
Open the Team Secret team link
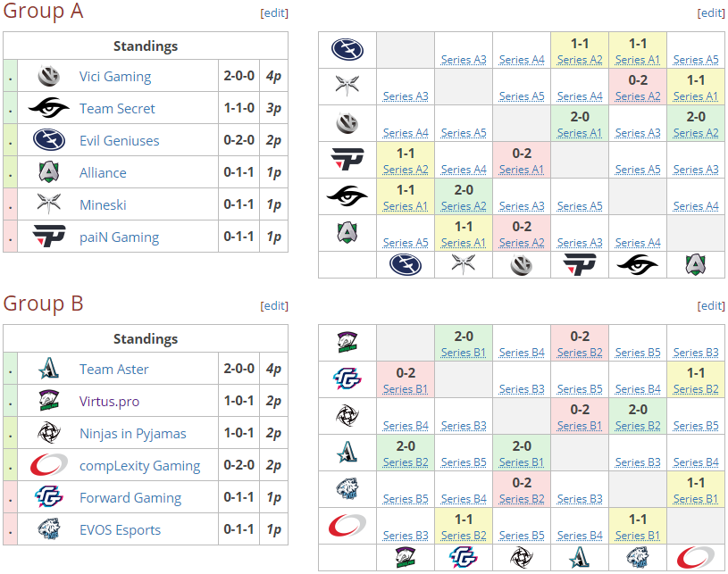[117, 109]
